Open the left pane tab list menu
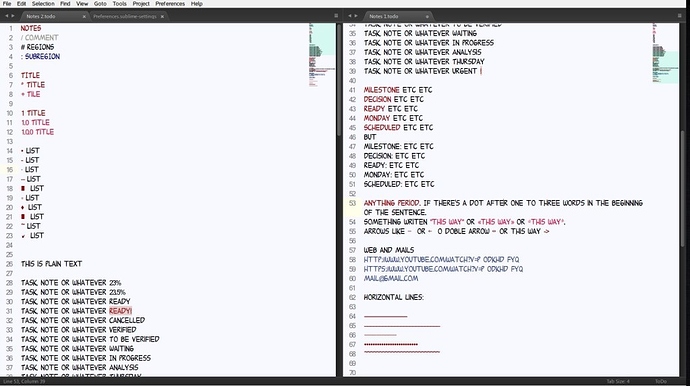Viewport: 690px width, 386px height. (336, 16)
